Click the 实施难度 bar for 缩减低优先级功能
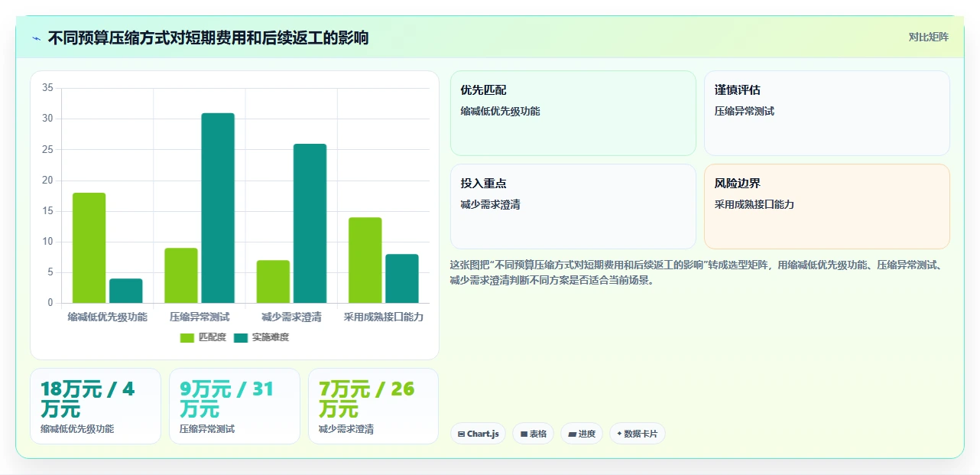 [x=125, y=291]
